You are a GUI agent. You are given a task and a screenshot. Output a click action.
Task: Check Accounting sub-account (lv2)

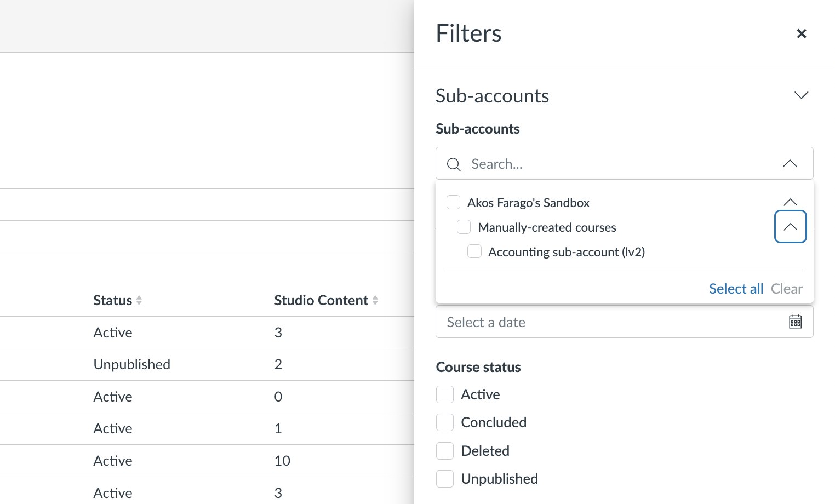point(474,251)
